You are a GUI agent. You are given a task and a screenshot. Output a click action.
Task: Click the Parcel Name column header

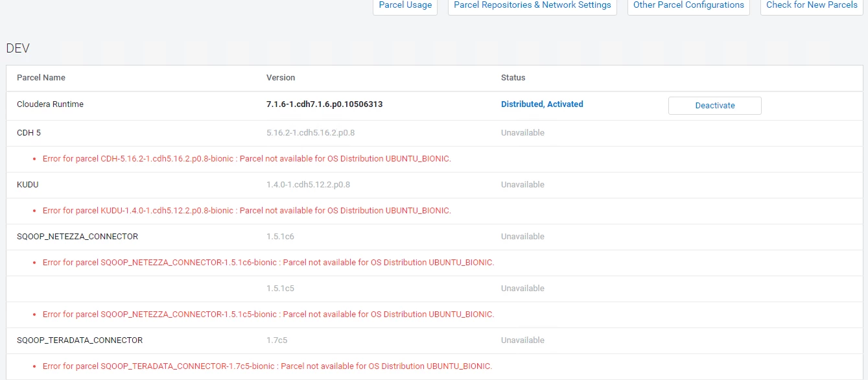[41, 78]
